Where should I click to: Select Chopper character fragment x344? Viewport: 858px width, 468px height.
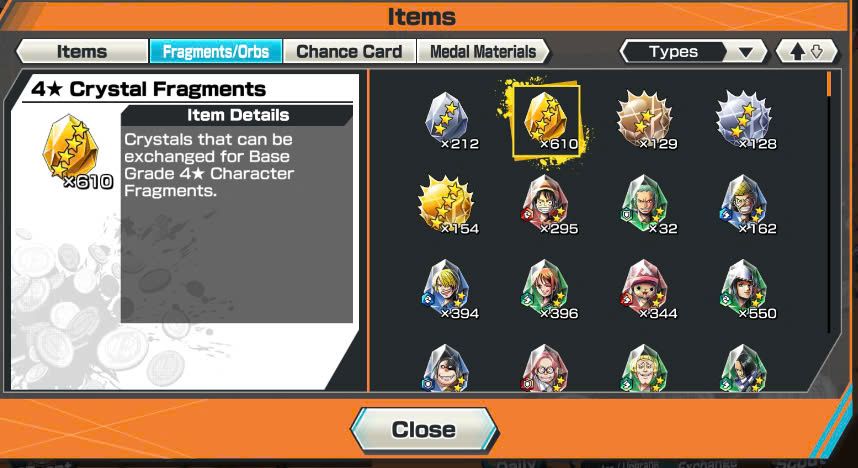(x=646, y=290)
